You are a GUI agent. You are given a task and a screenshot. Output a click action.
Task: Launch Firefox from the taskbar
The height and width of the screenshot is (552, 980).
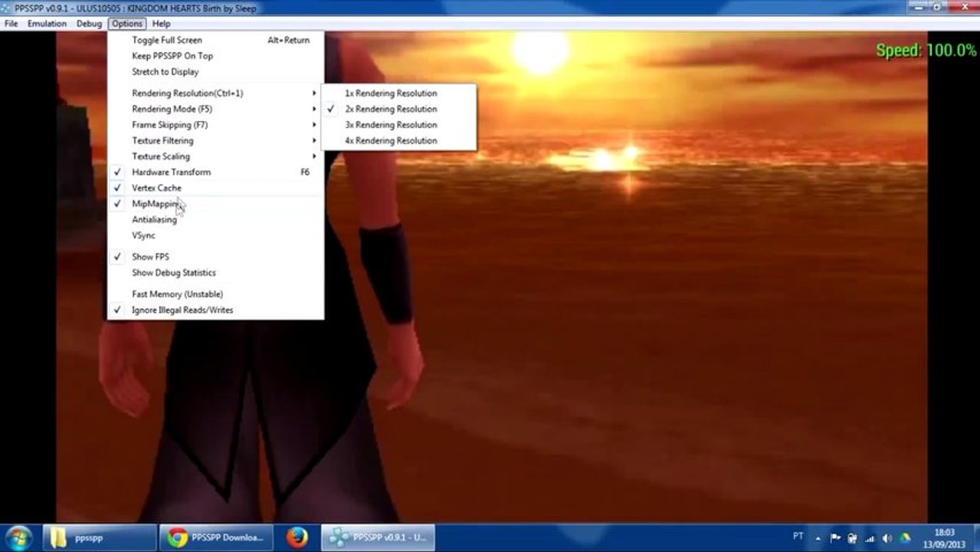pos(297,537)
